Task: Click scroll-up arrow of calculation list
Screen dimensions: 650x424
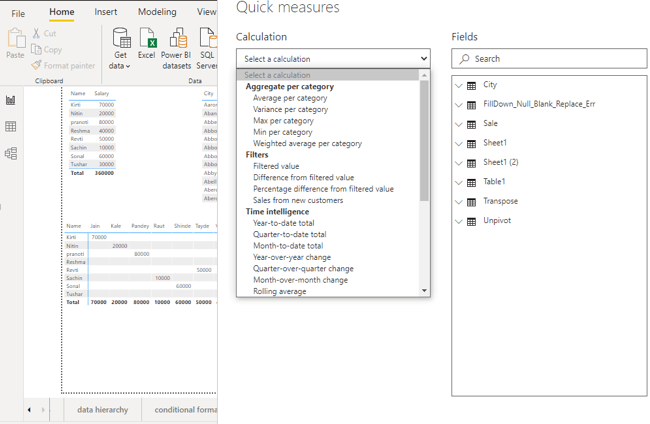Action: 424,75
